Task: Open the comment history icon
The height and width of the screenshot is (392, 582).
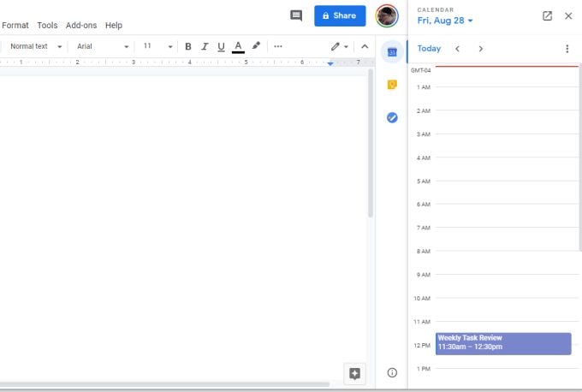Action: 296,15
